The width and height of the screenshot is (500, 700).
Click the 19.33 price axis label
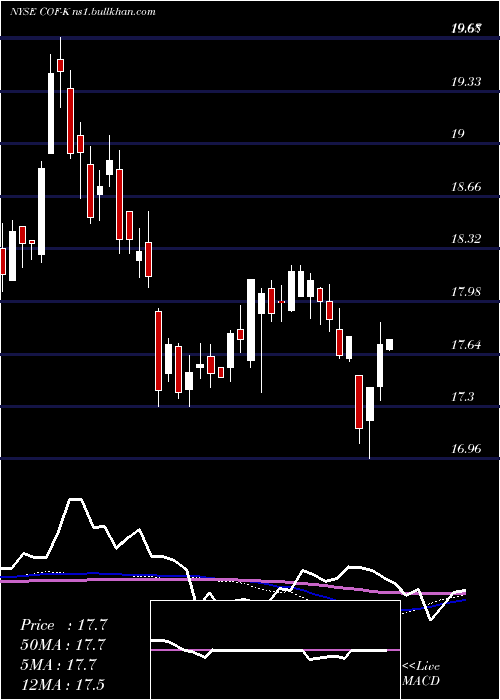[x=467, y=82]
